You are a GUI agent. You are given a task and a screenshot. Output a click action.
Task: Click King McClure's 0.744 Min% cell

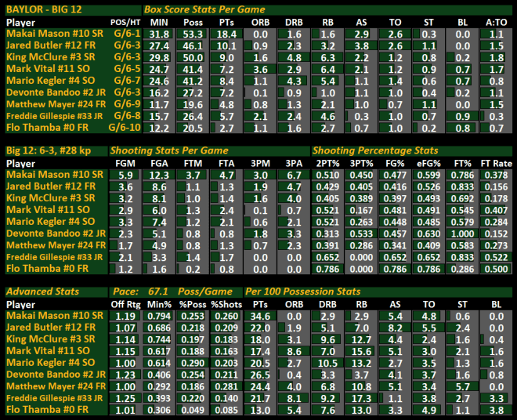click(x=159, y=340)
